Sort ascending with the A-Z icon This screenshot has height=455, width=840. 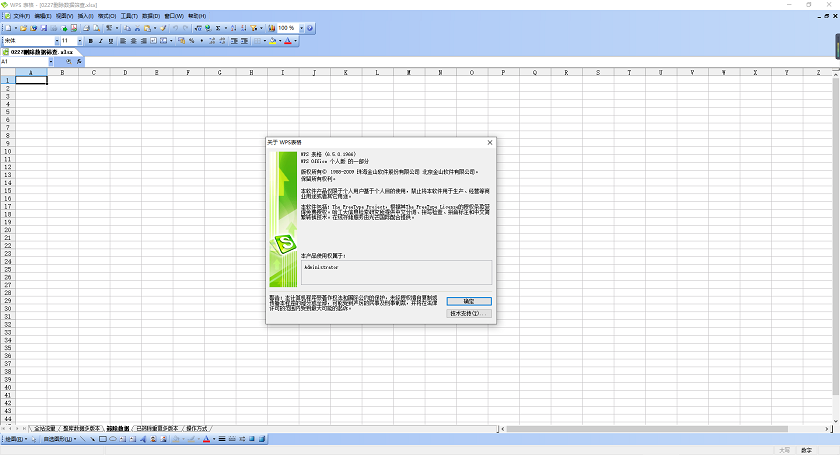(x=233, y=28)
